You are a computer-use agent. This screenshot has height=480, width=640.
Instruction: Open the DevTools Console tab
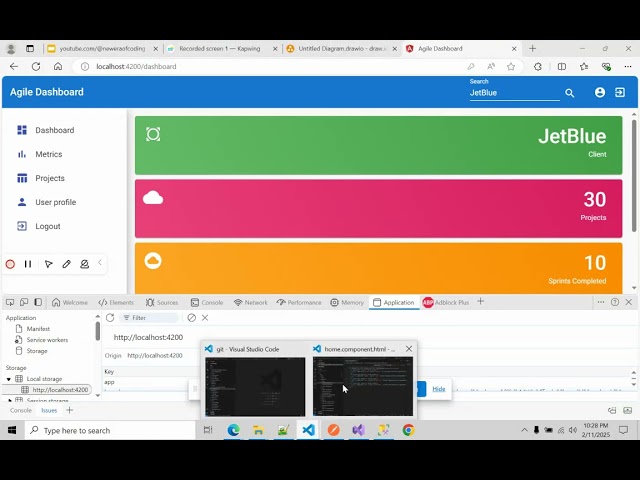(x=207, y=302)
